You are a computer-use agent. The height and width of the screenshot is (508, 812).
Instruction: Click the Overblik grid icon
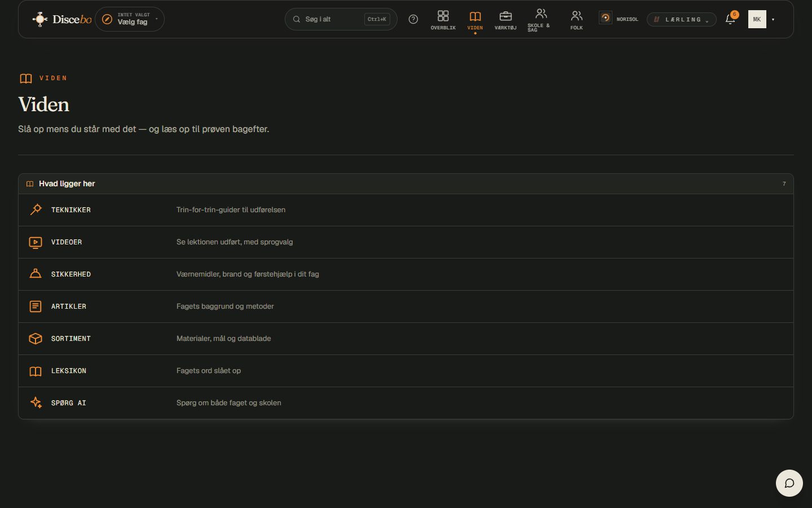(x=443, y=16)
